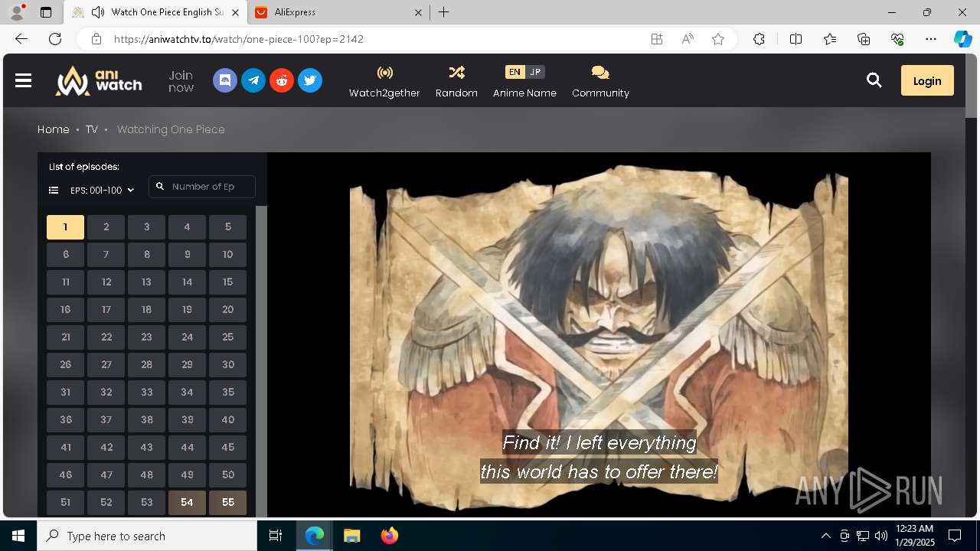
Task: Select episode 55
Action: pyautogui.click(x=227, y=503)
